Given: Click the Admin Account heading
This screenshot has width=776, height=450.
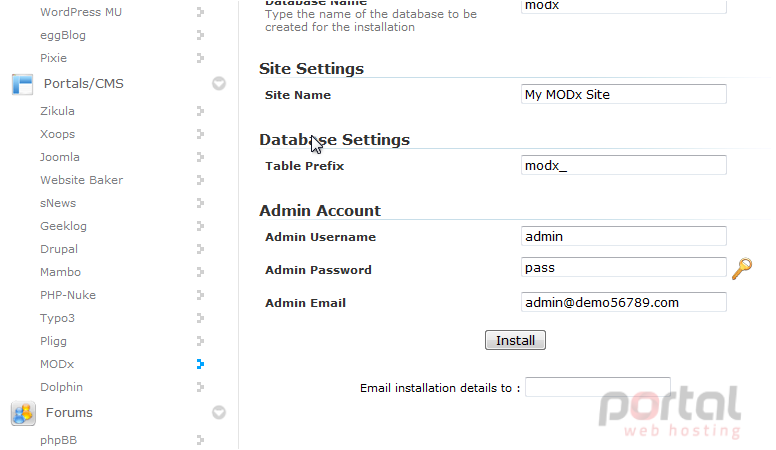Looking at the screenshot, I should click(320, 211).
